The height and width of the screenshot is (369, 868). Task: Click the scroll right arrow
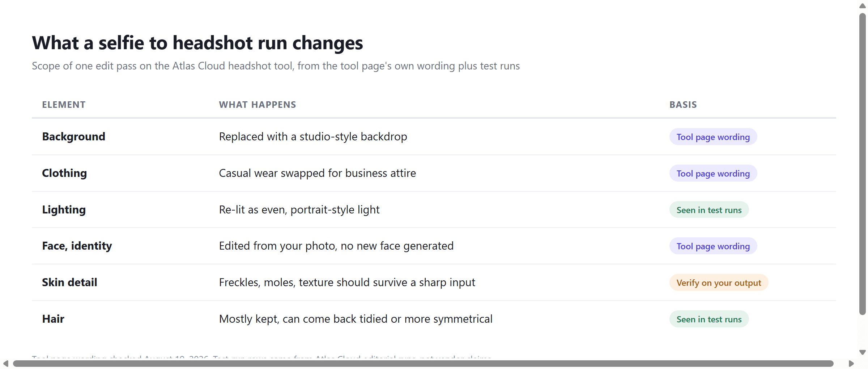click(x=851, y=364)
